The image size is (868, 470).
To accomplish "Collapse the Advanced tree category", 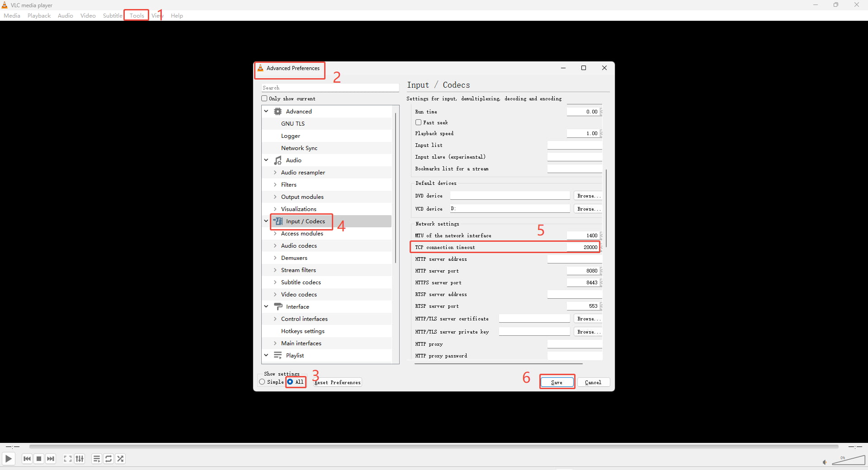I will [266, 111].
